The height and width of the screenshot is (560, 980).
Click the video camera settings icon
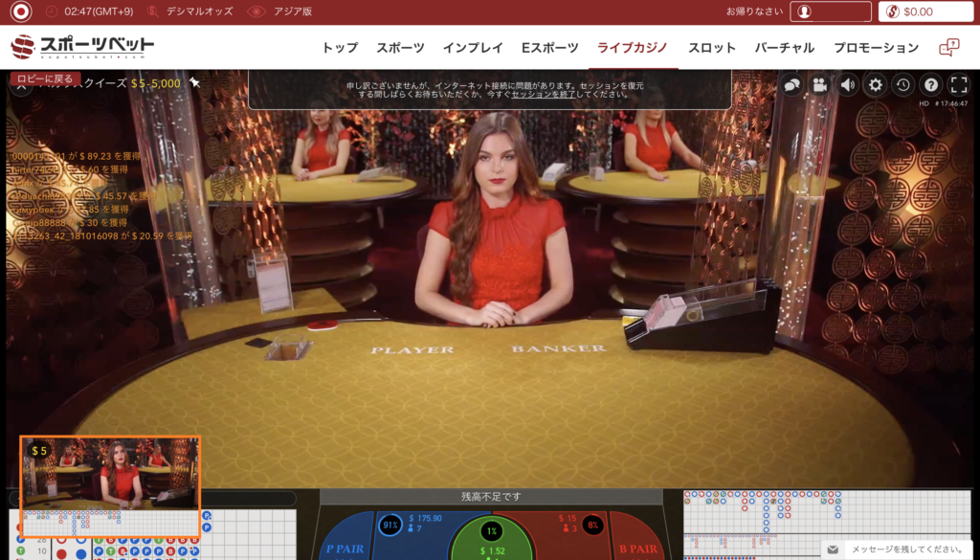click(x=819, y=84)
